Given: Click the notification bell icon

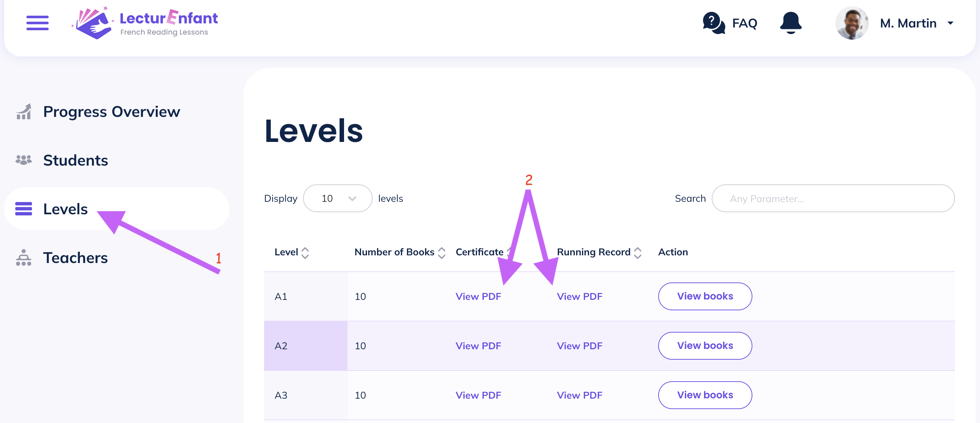Looking at the screenshot, I should tap(791, 23).
